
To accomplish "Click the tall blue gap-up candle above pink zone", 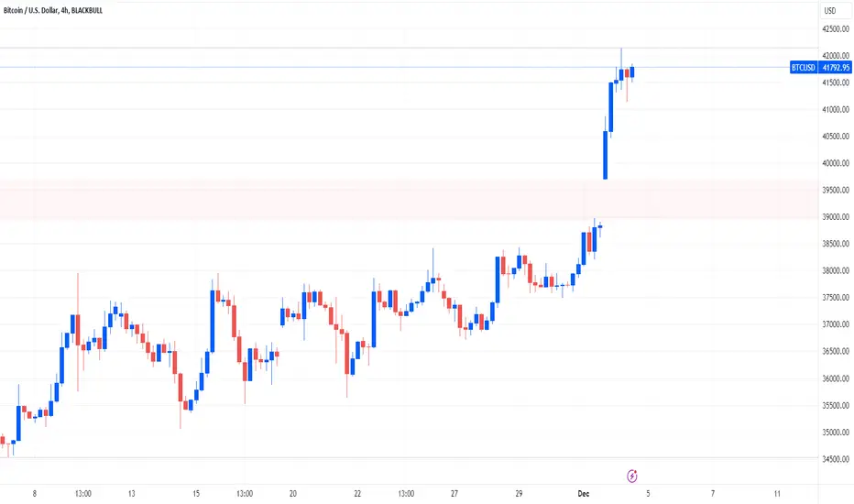I will click(605, 155).
